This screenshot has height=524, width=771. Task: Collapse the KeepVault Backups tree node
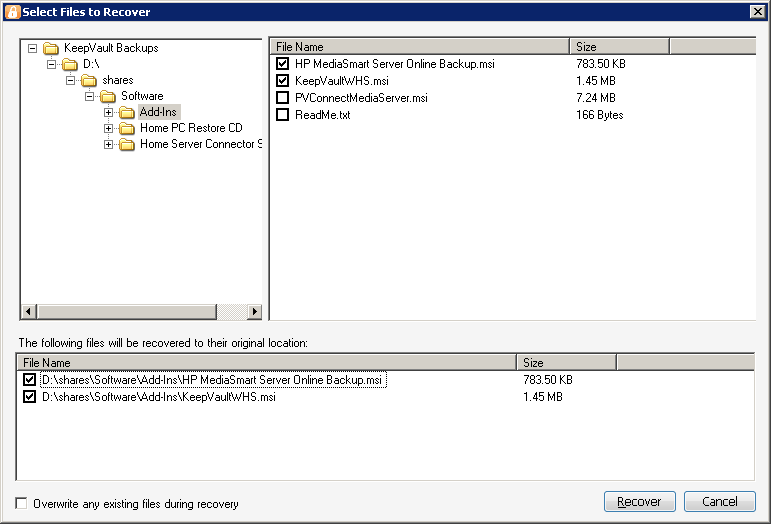tap(32, 48)
